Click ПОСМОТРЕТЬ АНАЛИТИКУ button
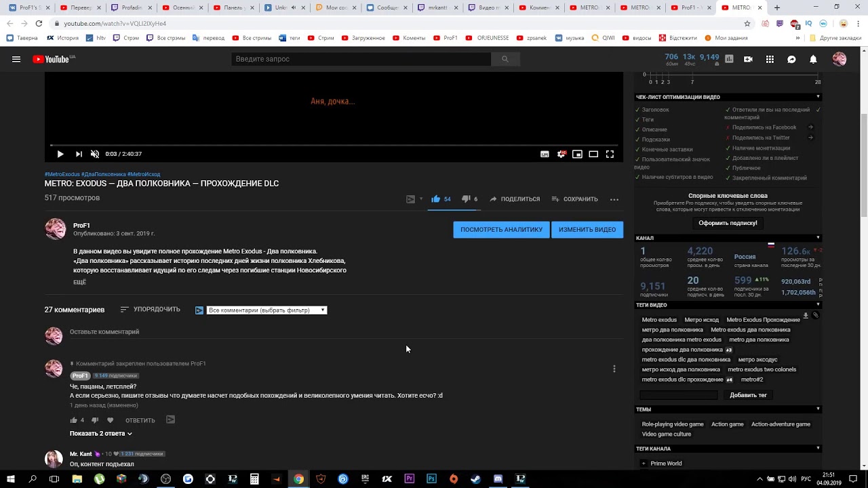This screenshot has height=488, width=868. tap(501, 230)
